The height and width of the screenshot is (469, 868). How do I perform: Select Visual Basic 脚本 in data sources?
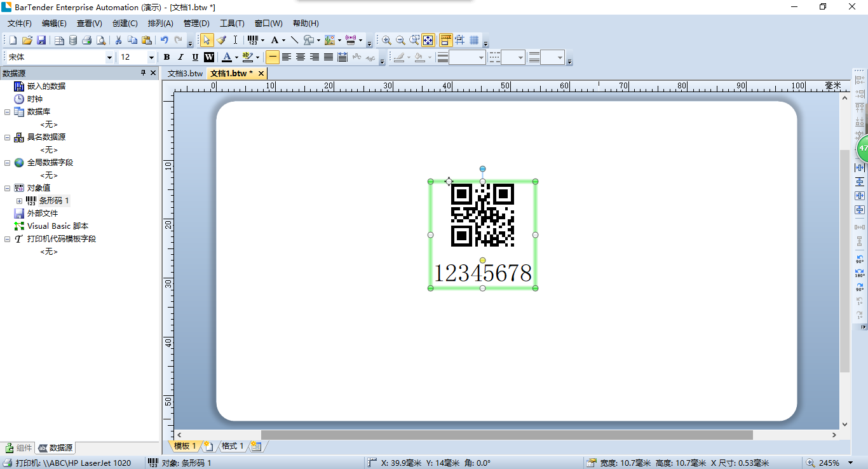[x=57, y=226]
